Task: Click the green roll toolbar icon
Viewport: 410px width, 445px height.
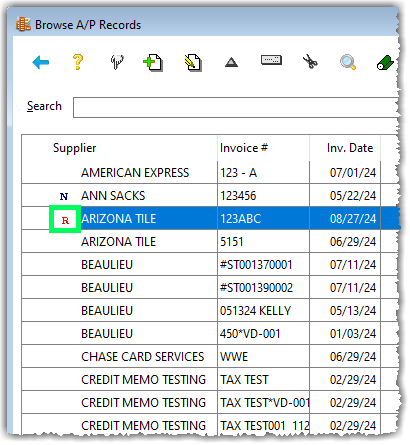Action: pyautogui.click(x=385, y=63)
